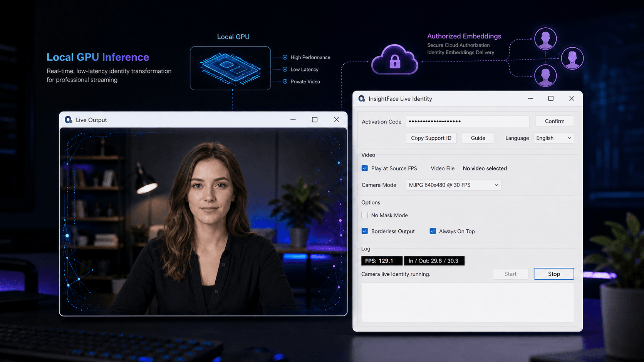Click the Live Output title bar app icon

coord(69,120)
